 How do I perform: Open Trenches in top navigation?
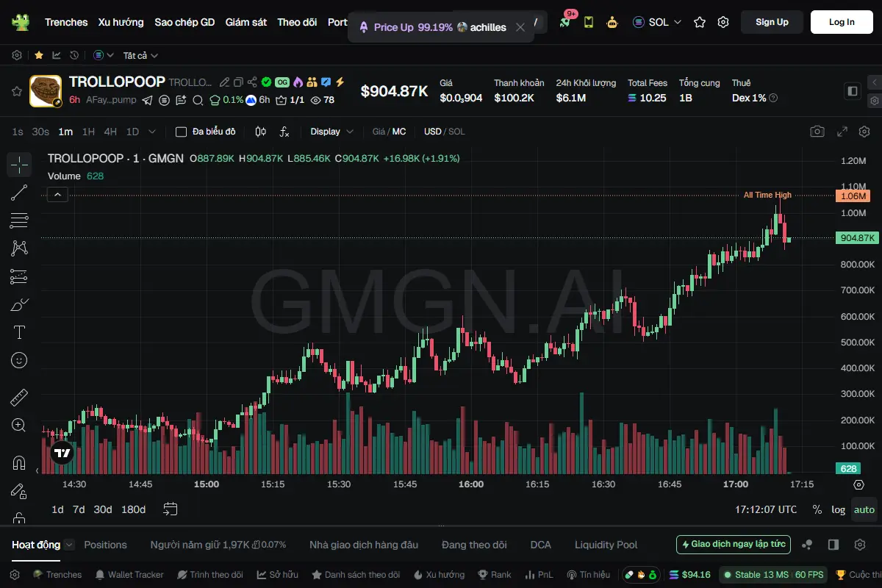tap(66, 22)
